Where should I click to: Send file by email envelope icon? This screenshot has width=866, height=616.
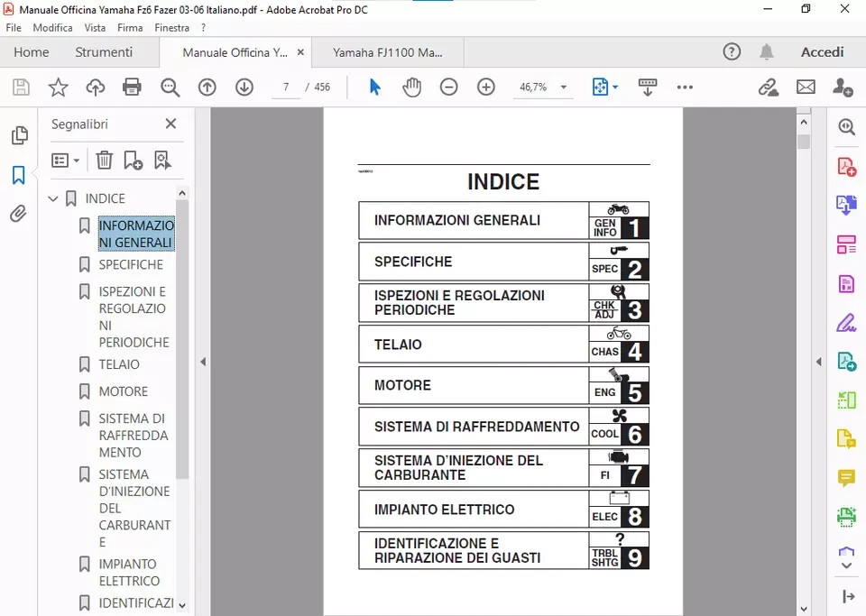806,87
